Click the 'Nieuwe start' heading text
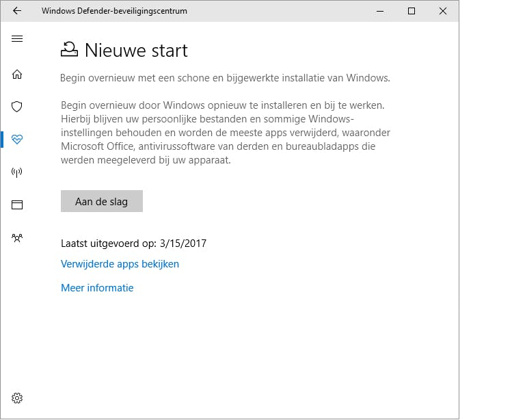The image size is (525, 420). point(136,50)
